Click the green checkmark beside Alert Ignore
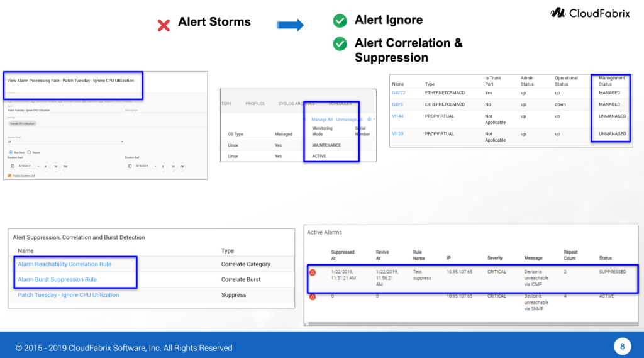Screen dimensions: 644x358 [340, 21]
